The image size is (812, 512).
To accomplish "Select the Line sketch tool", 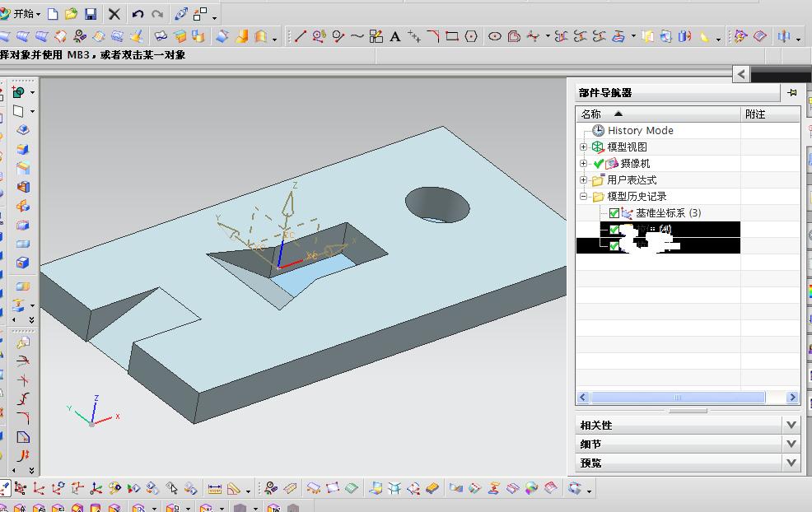I will pyautogui.click(x=301, y=36).
